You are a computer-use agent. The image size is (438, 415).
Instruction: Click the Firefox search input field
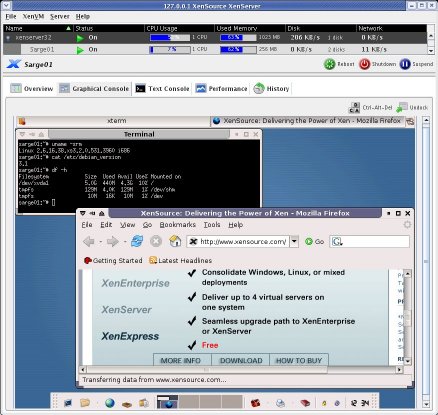click(x=369, y=241)
